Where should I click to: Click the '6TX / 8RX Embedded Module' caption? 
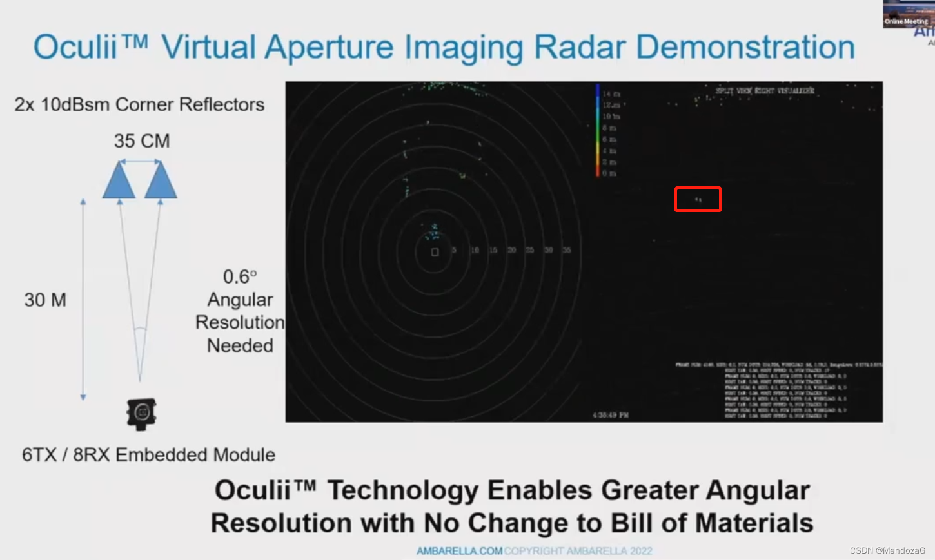coord(148,455)
